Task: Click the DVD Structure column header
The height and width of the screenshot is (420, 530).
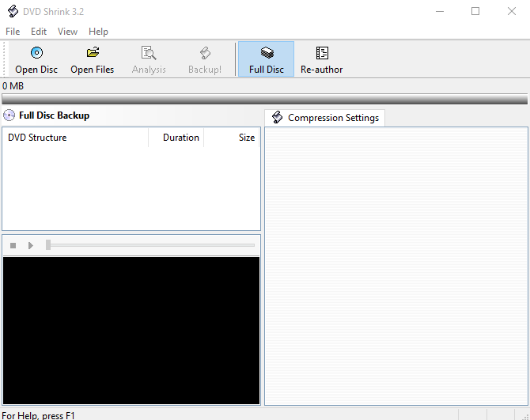Action: pyautogui.click(x=75, y=138)
